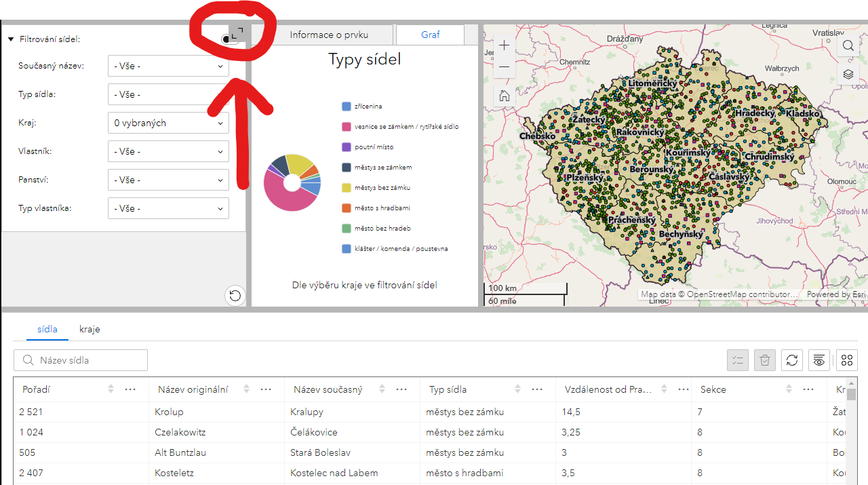
Task: Zoom out on the map
Action: (x=504, y=67)
